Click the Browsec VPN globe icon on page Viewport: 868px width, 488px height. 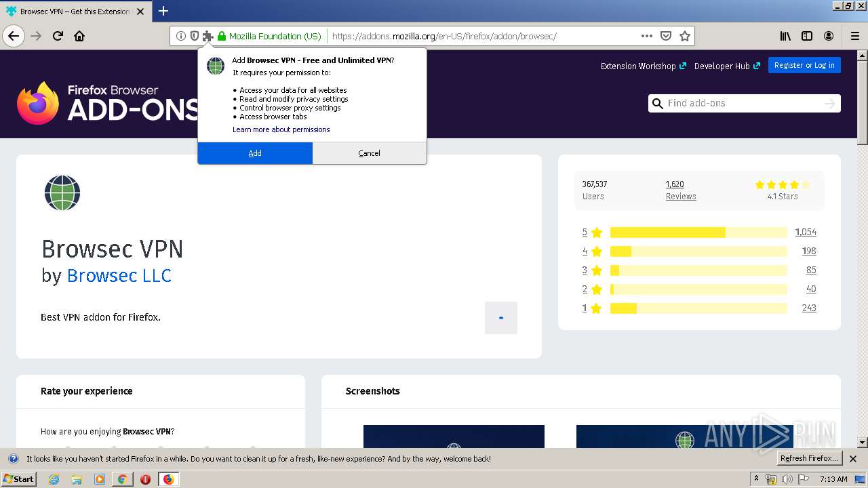point(62,193)
